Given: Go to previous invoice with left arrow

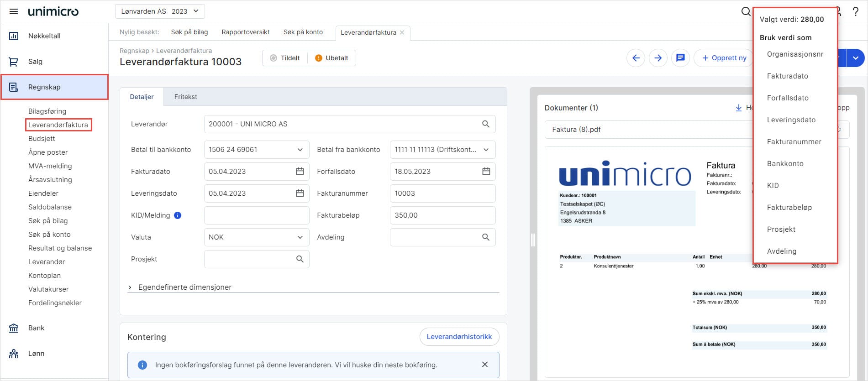Looking at the screenshot, I should [636, 58].
